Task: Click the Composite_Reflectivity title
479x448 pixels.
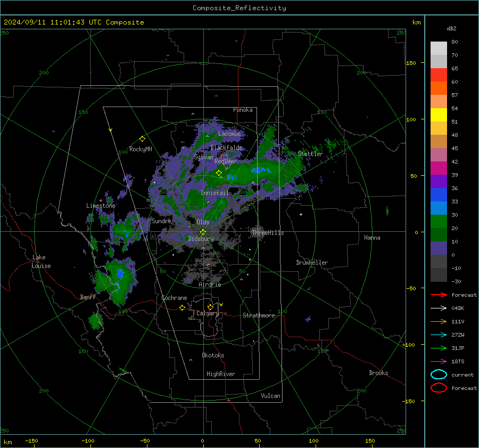Action: tap(240, 8)
